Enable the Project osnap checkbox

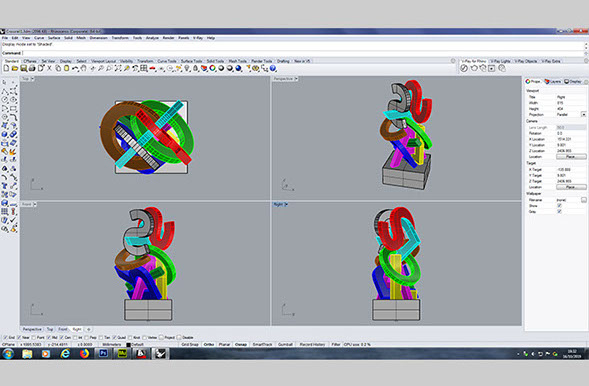(161, 338)
